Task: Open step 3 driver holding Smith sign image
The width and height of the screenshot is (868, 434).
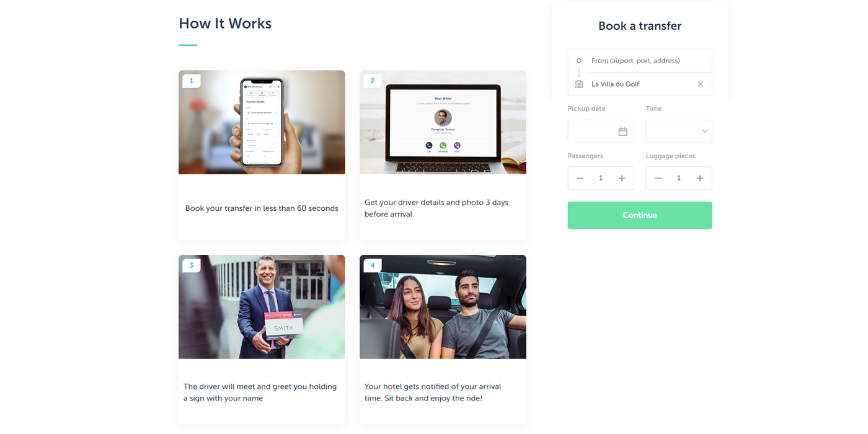Action: tap(262, 307)
